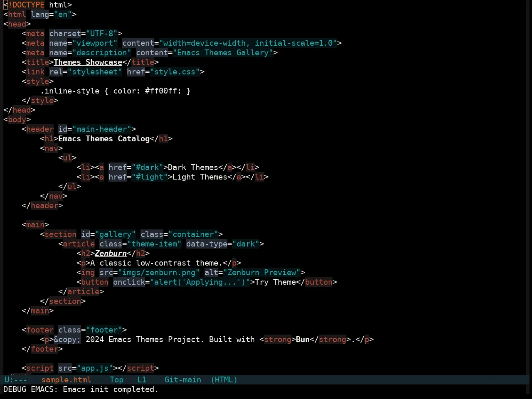Click the opening main tag
Image resolution: width=532 pixels, height=399 pixels.
(x=35, y=225)
